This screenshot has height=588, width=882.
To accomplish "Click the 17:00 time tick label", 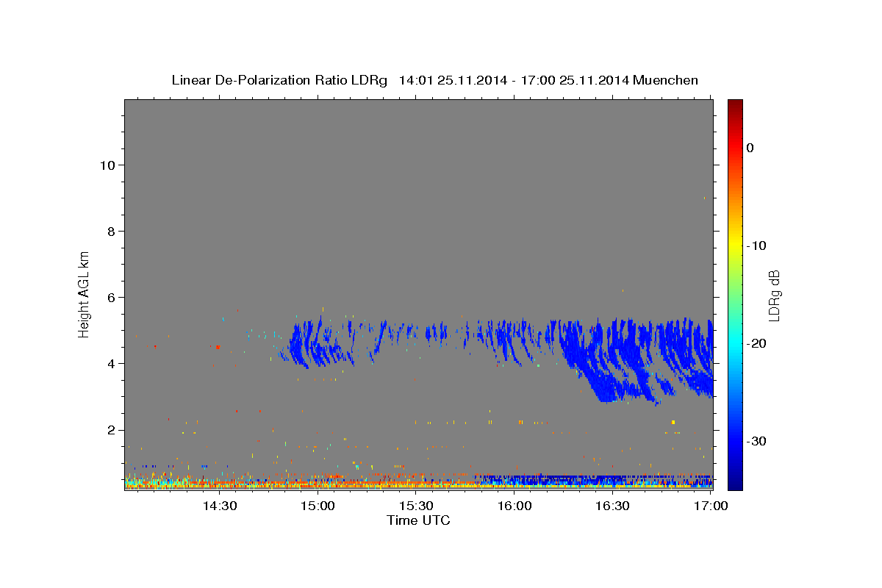I will pyautogui.click(x=711, y=506).
